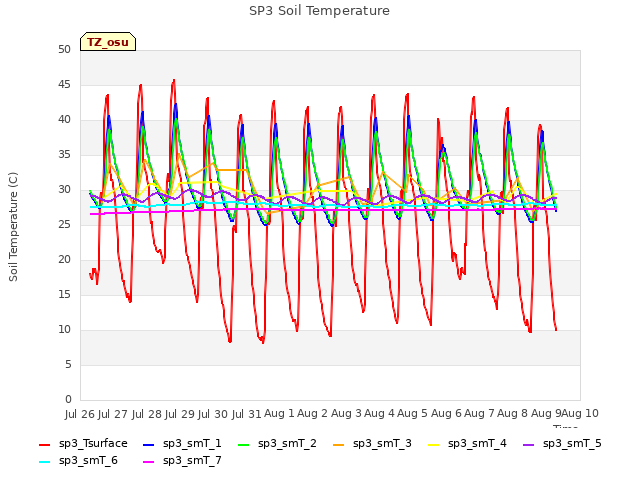
Task: Click the TZ_osu annotation label
Action: 108,42
